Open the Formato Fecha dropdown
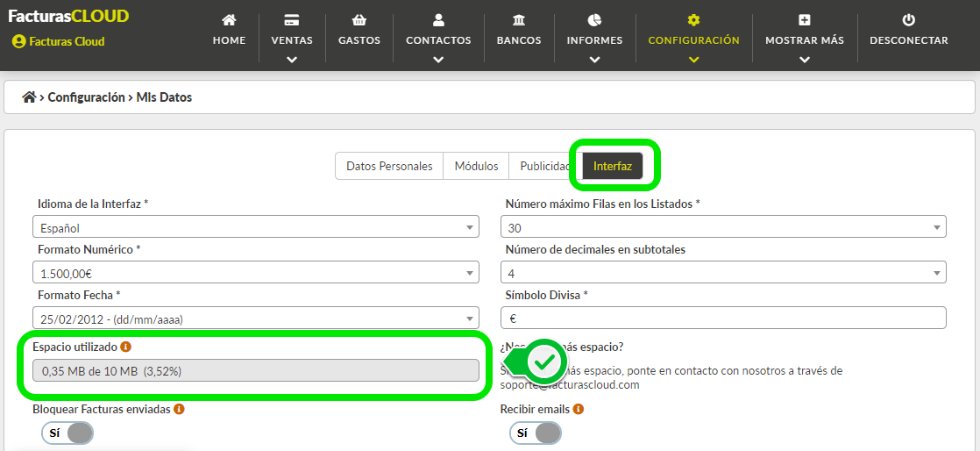 coord(256,318)
